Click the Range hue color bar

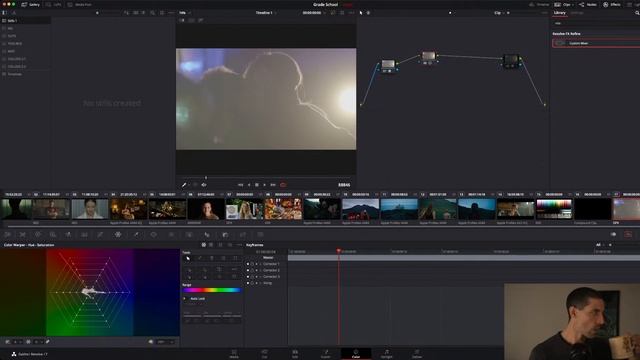(211, 290)
